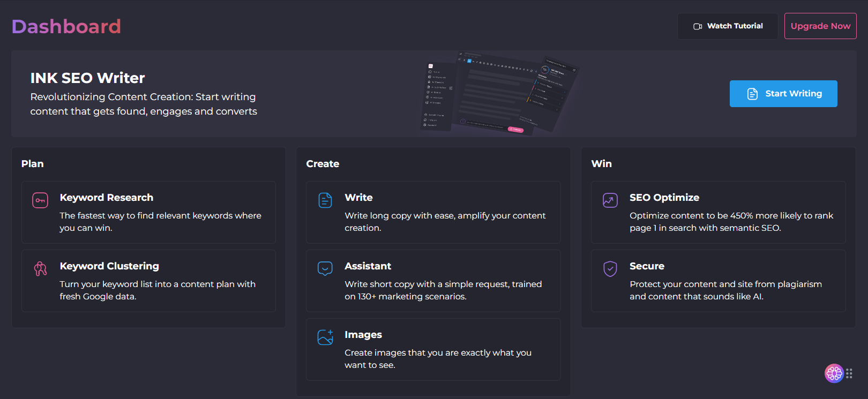
Task: Click the Win section header
Action: coord(601,164)
